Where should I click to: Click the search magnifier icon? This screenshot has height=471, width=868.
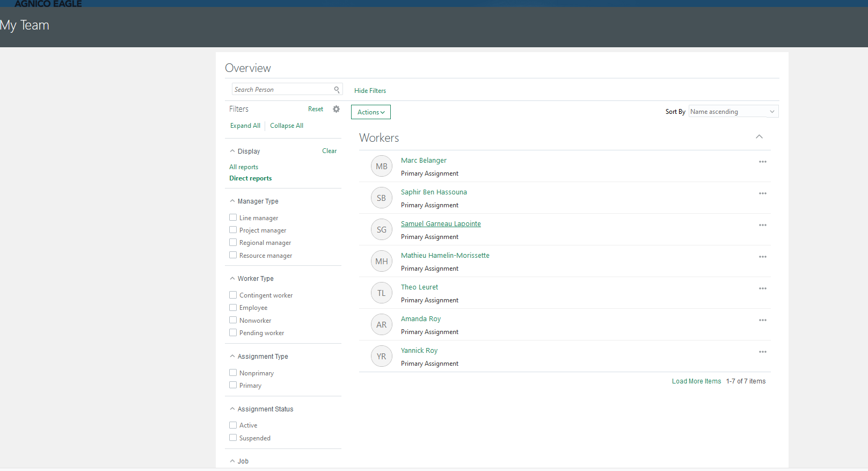click(337, 90)
